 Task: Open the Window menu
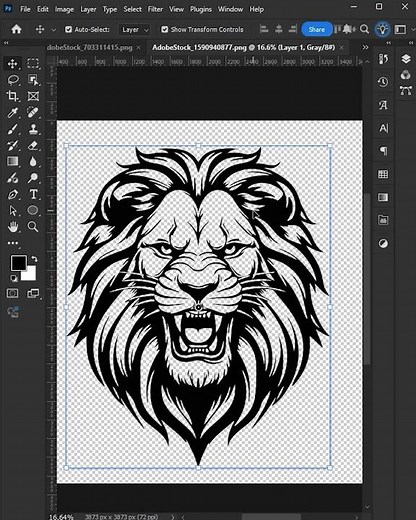pos(230,9)
